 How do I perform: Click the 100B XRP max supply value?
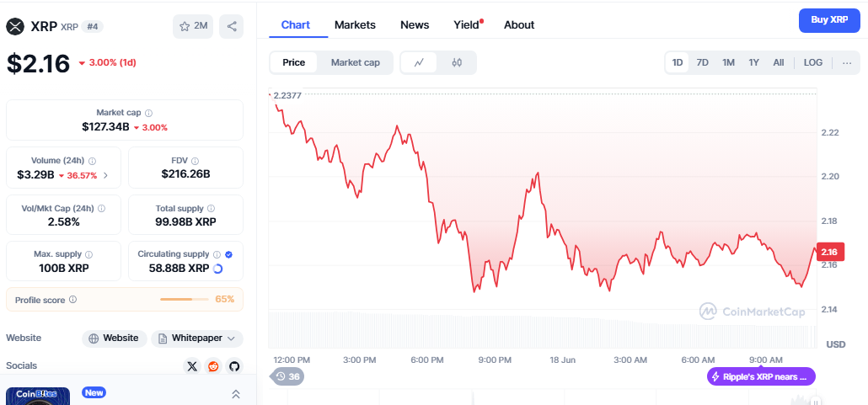(x=64, y=269)
